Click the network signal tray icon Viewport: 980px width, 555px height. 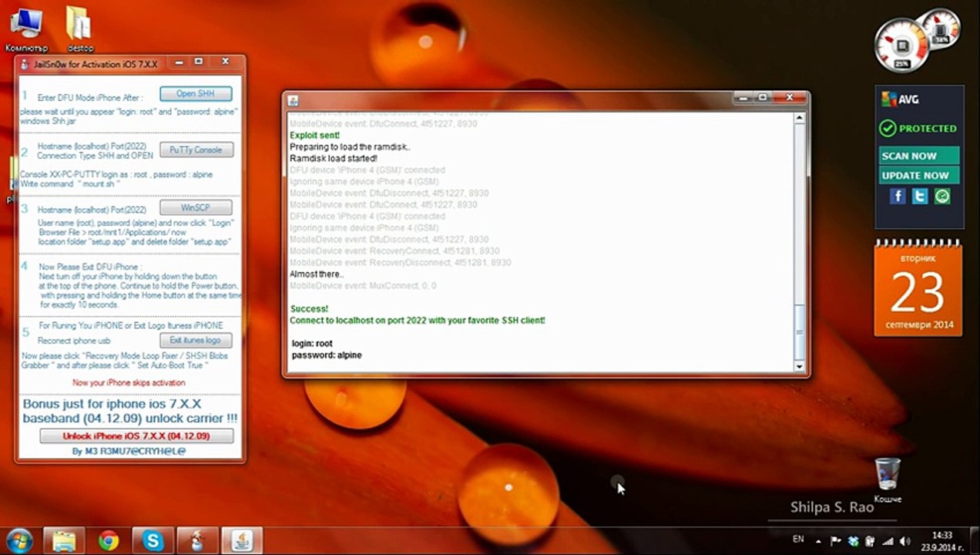[x=888, y=541]
